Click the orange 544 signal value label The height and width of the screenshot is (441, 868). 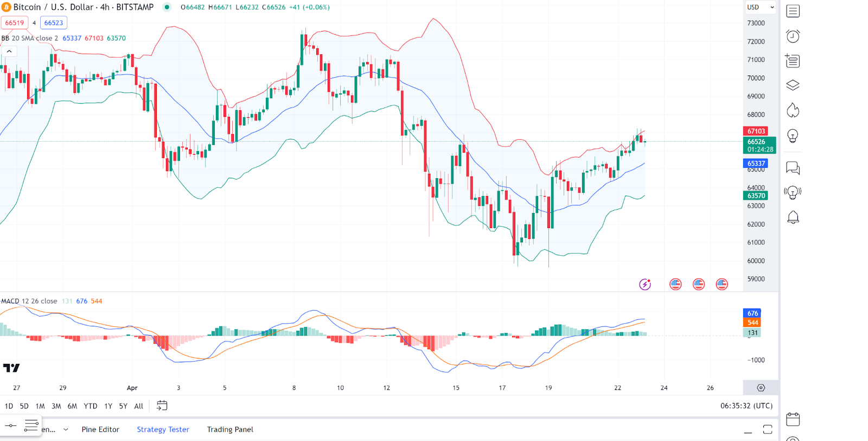point(752,323)
